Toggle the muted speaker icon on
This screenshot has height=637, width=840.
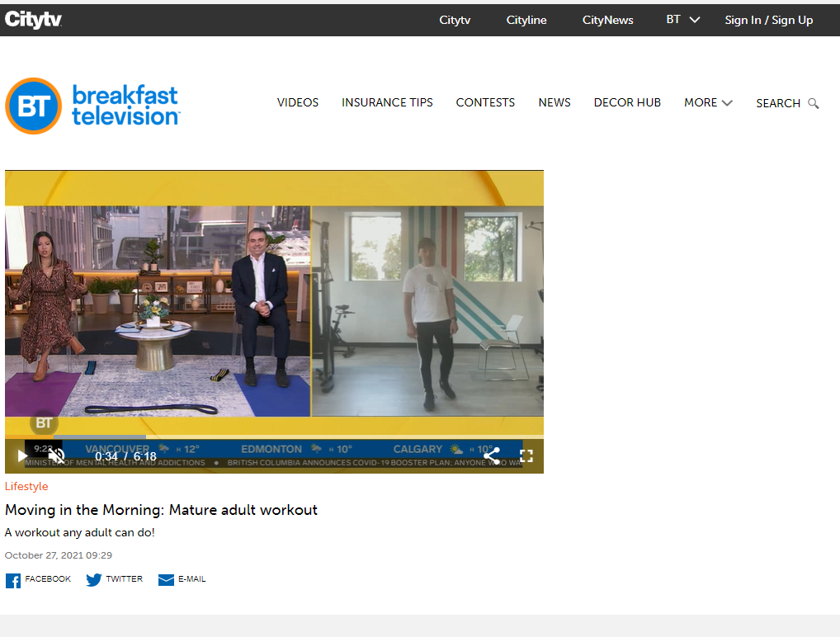pos(56,455)
